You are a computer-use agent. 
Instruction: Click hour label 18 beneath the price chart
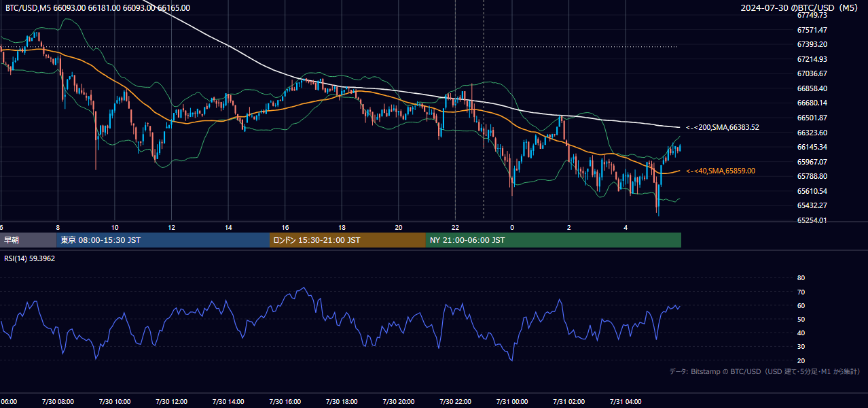pyautogui.click(x=342, y=227)
